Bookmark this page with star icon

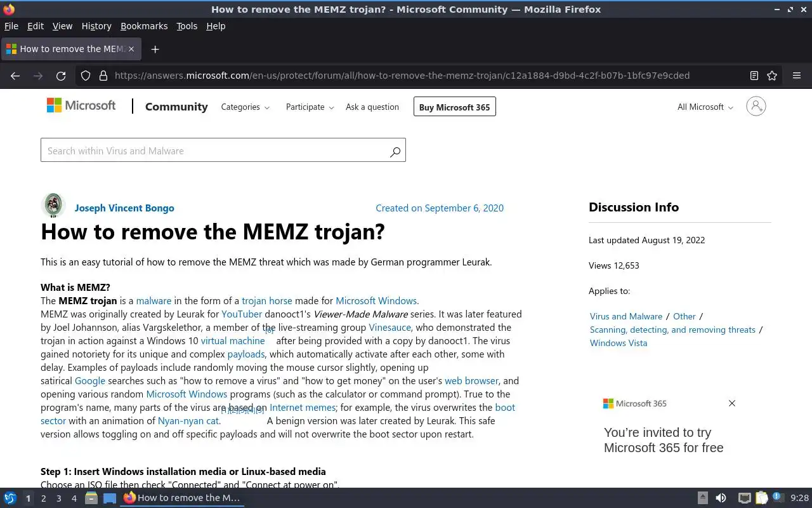click(x=772, y=76)
